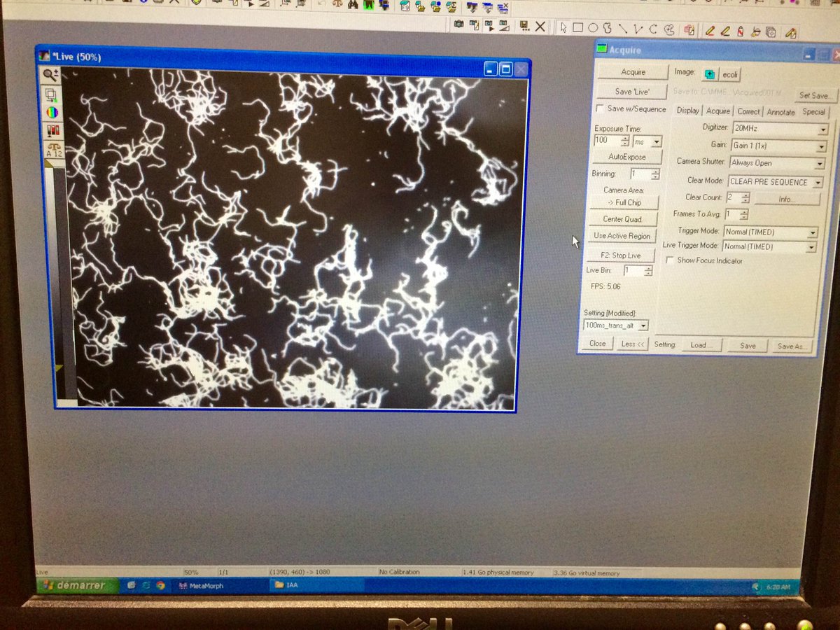Viewport: 840px width, 630px height.
Task: Click the balance scale icon in top toolbar
Action: click(337, 3)
